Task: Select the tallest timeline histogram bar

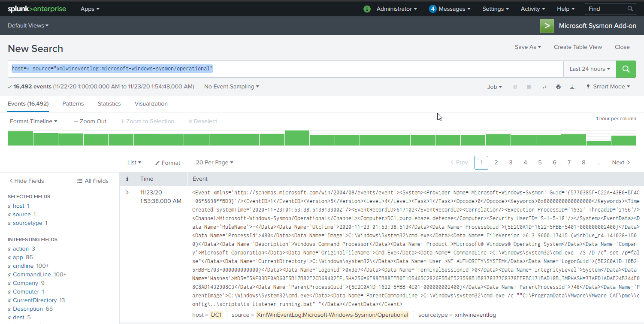Action: 297,138
